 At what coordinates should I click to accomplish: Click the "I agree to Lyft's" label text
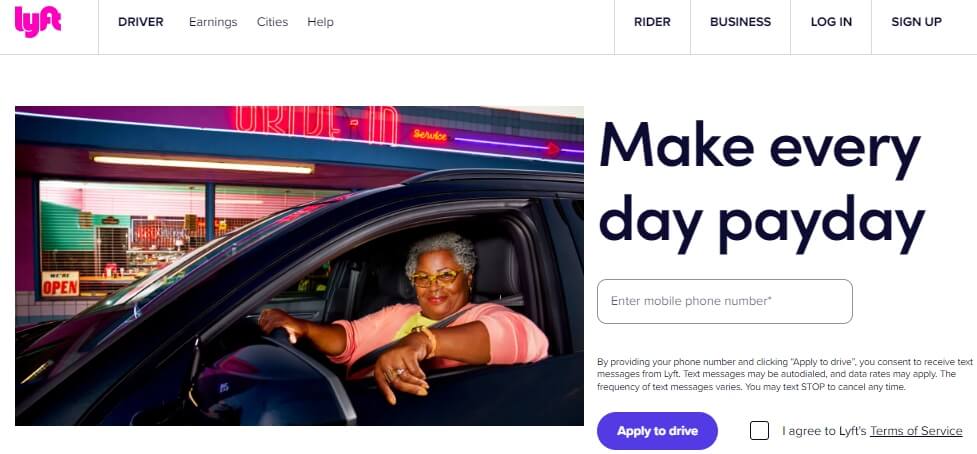824,431
